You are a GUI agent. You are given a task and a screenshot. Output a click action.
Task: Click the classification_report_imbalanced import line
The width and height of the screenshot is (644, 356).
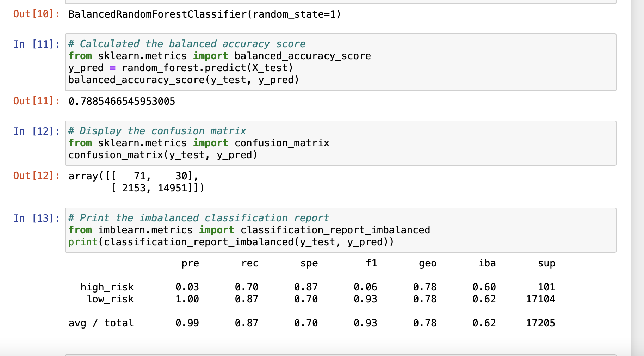pos(249,230)
